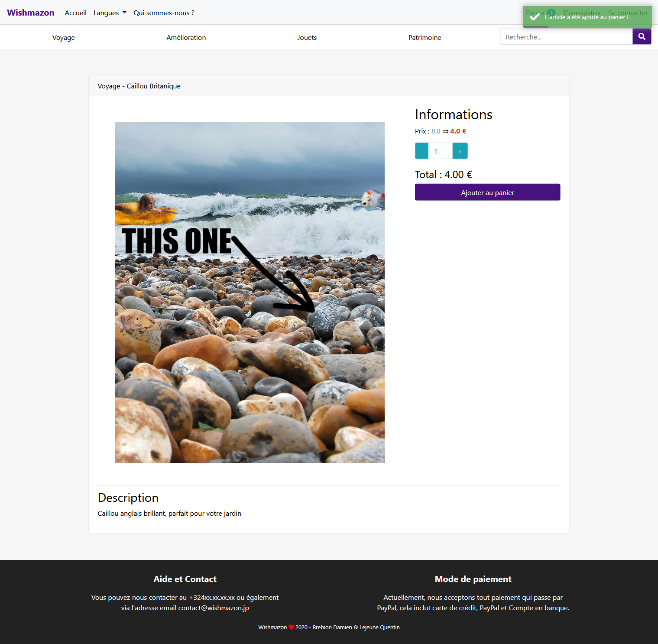Select contact@wishmazon.jp email text
This screenshot has width=658, height=644.
coord(214,608)
